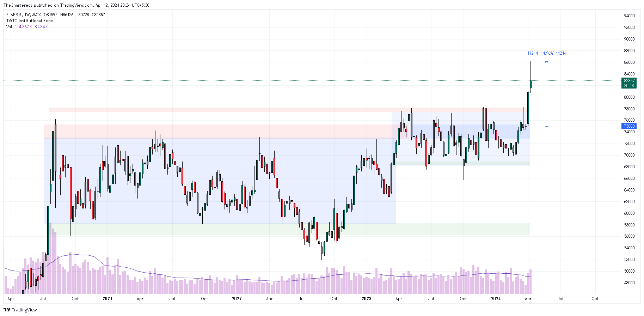Click the open value O81595
This screenshot has height=316, width=644.
point(50,15)
